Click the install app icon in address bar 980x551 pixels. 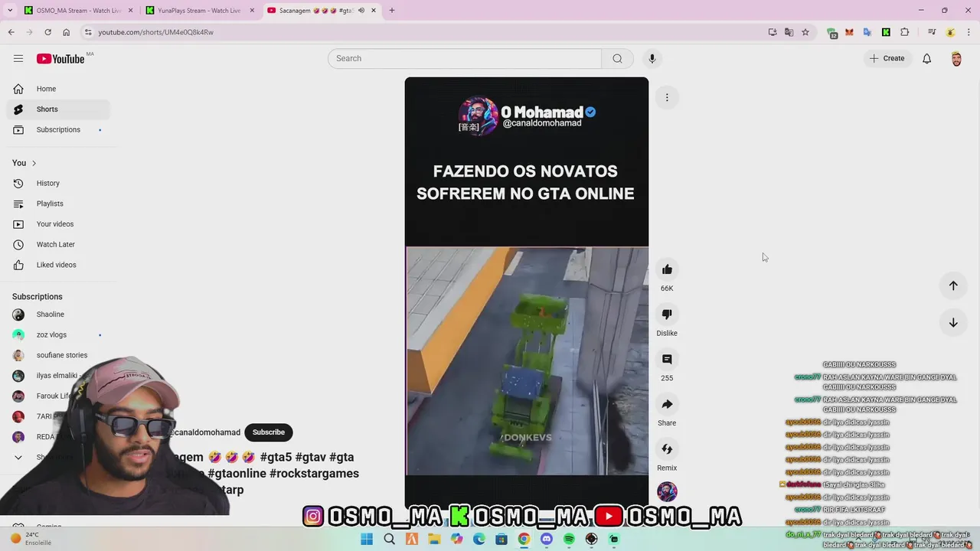pos(773,32)
